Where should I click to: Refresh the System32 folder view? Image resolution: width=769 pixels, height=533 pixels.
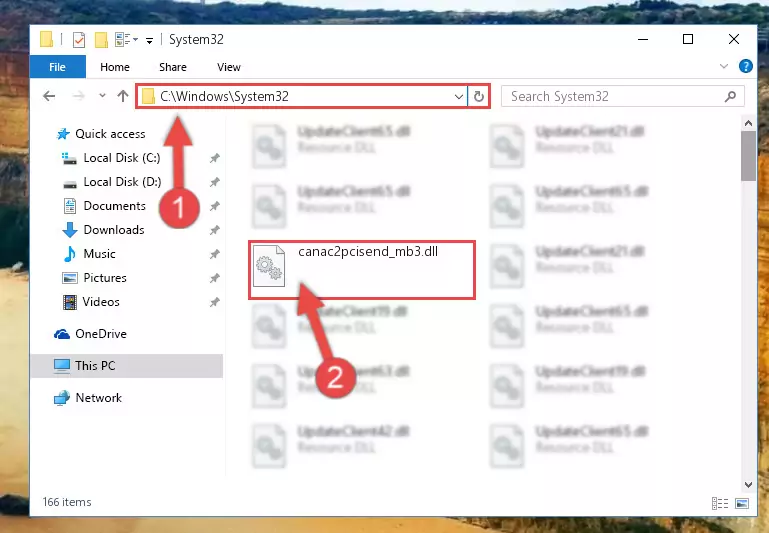click(479, 97)
